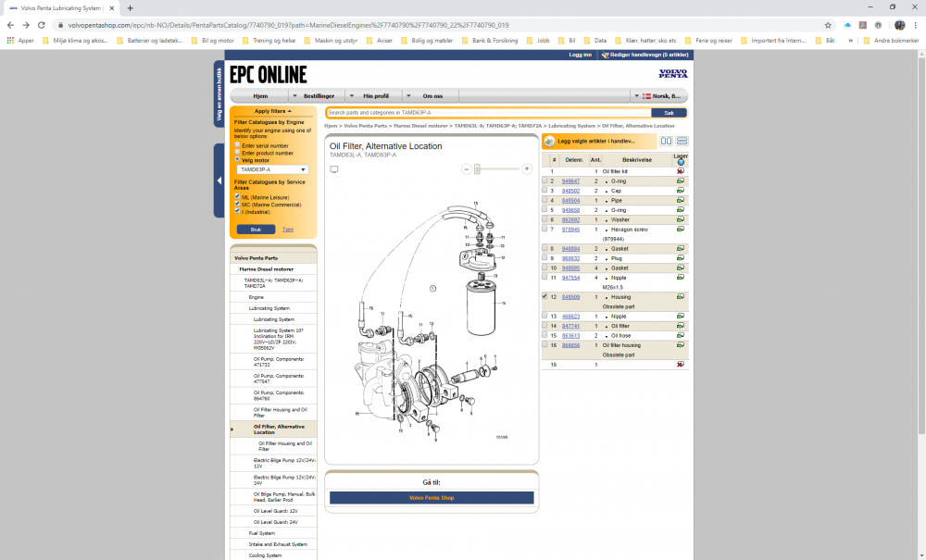Click the browser address bar URL

click(288, 25)
